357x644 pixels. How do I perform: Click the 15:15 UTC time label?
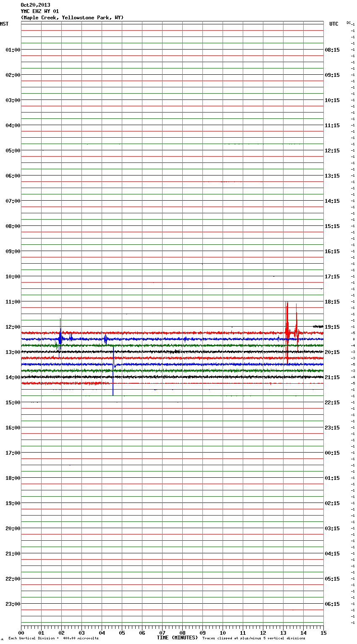pyautogui.click(x=332, y=226)
